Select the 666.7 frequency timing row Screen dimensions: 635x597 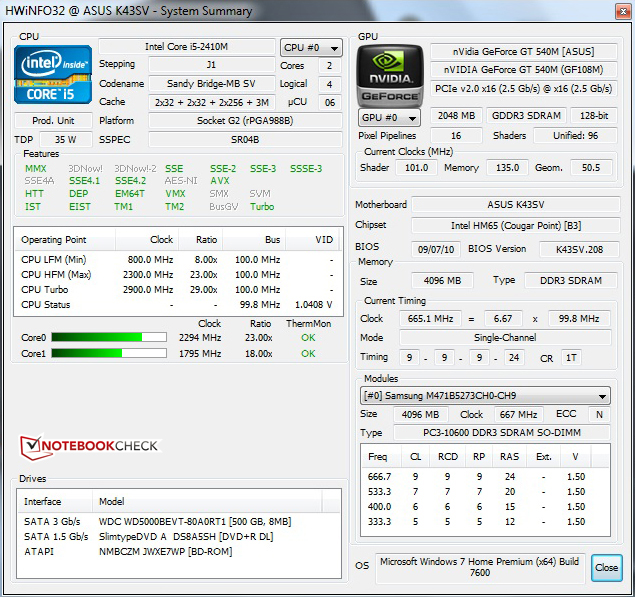click(x=485, y=477)
